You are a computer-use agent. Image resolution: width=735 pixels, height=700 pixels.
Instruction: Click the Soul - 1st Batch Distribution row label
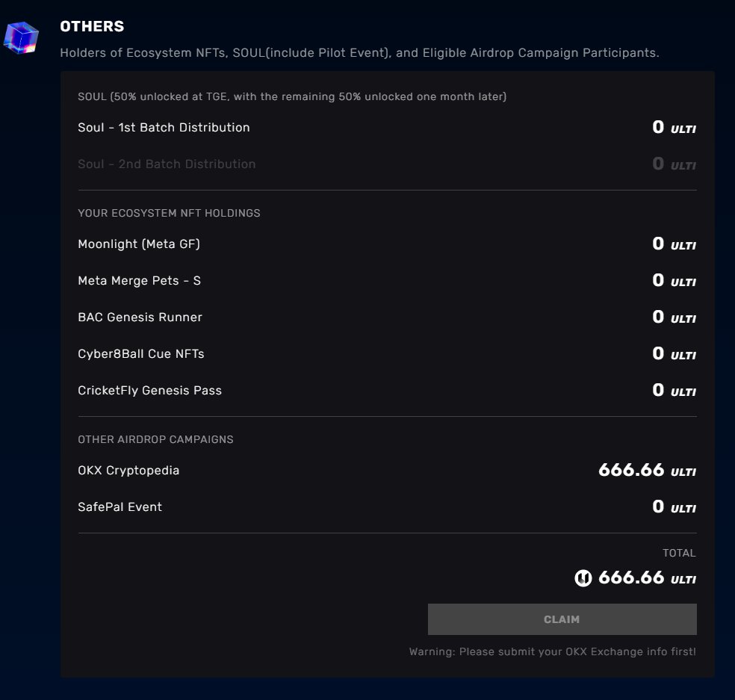(x=164, y=128)
